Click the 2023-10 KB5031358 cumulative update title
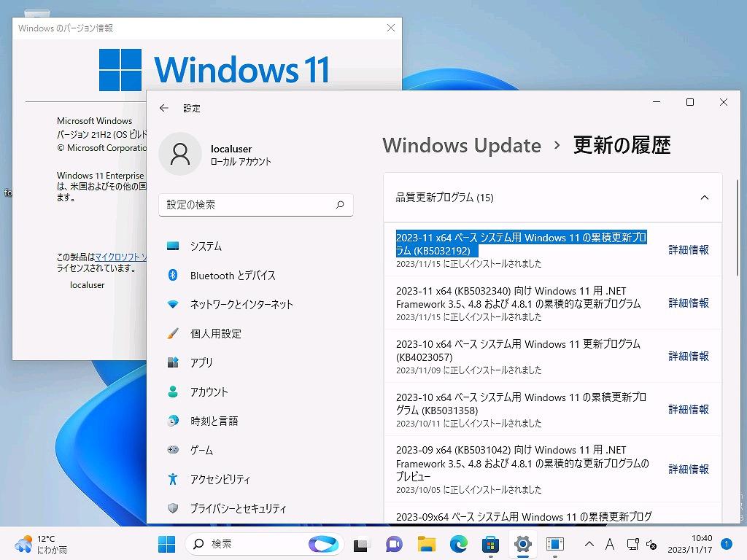 (521, 404)
